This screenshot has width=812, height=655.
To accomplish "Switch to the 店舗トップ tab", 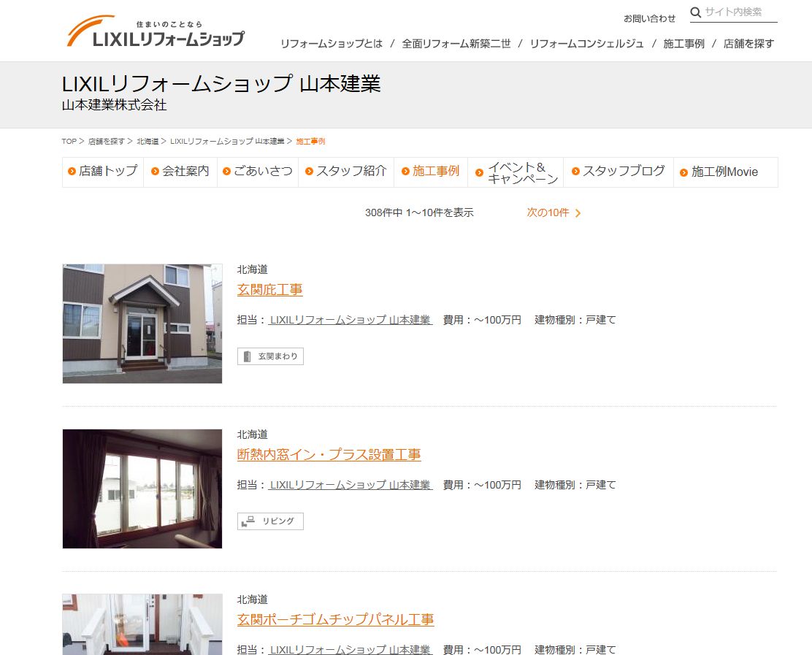I will (x=102, y=172).
